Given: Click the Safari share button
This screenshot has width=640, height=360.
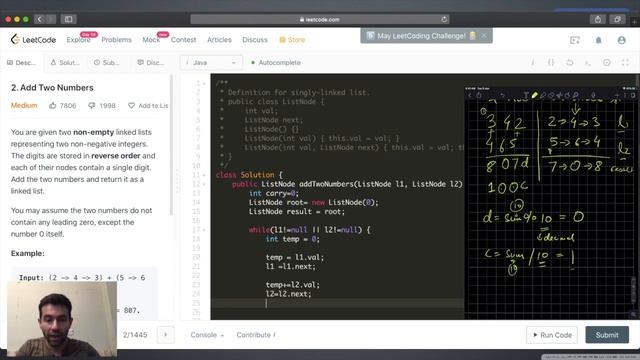Looking at the screenshot, I should tap(598, 19).
